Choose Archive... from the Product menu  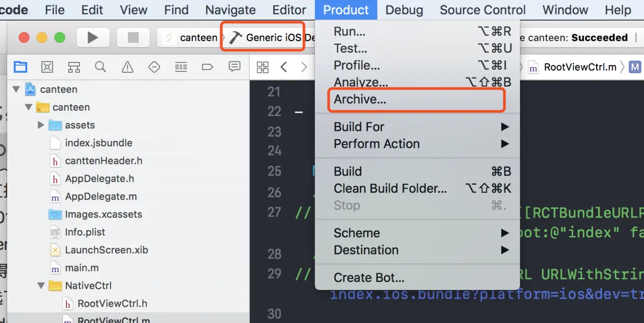[360, 100]
